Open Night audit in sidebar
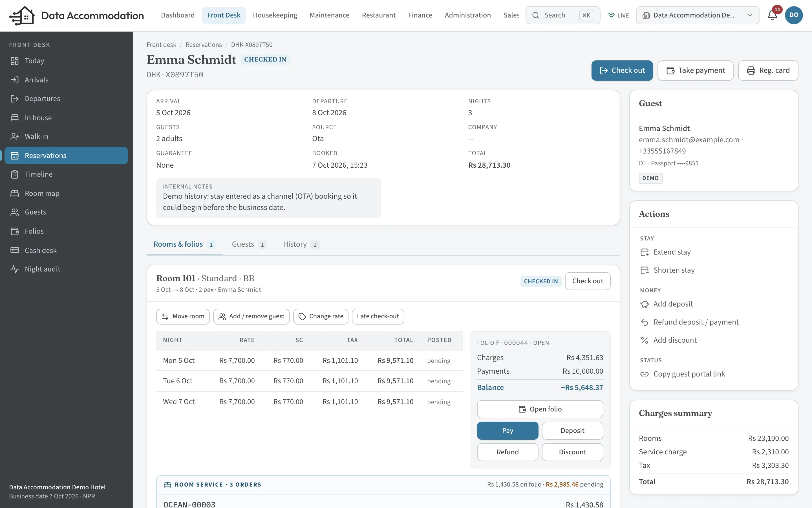The height and width of the screenshot is (508, 812). click(x=66, y=269)
